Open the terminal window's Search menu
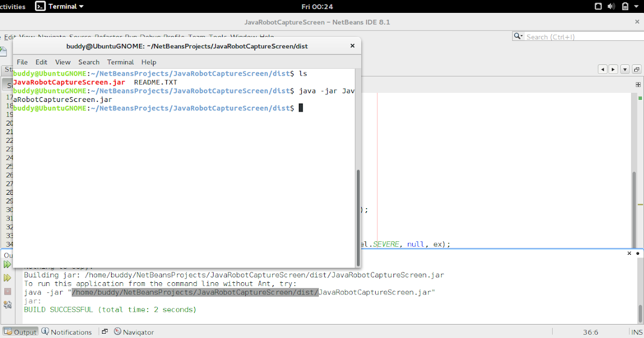This screenshot has width=644, height=338. point(89,62)
